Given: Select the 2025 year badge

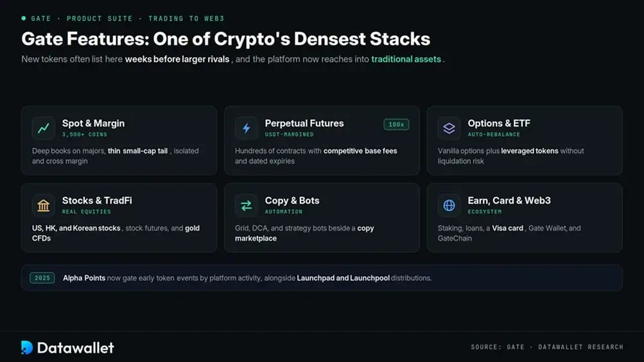Looking at the screenshot, I should tap(42, 278).
